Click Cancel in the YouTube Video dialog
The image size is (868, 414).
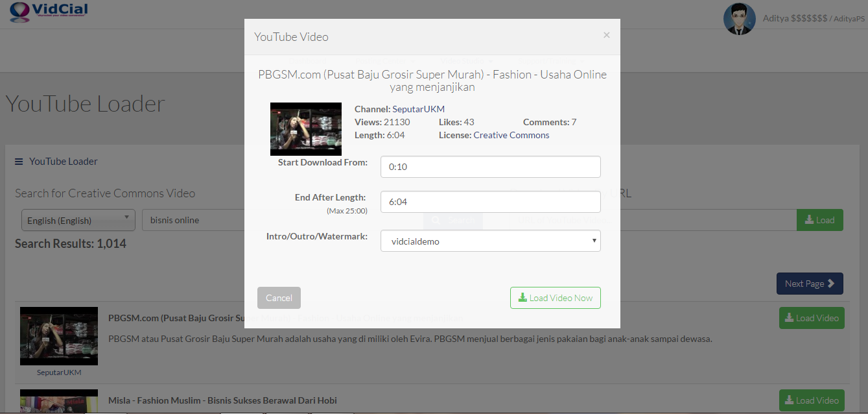pyautogui.click(x=279, y=298)
